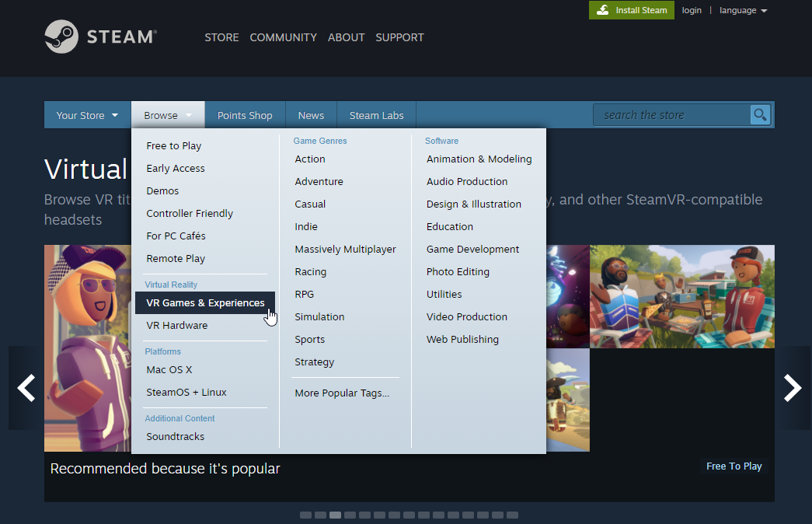Click the Steam logo icon
812x524 pixels.
click(x=61, y=37)
